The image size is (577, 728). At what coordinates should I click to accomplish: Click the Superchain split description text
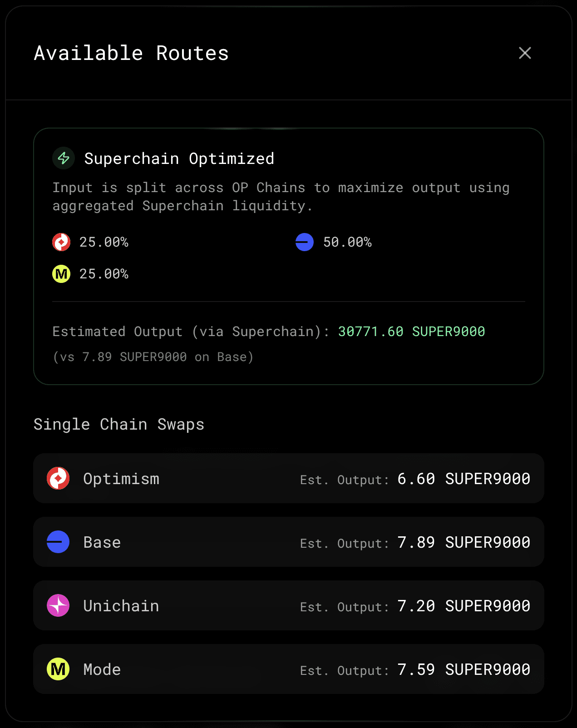click(281, 196)
